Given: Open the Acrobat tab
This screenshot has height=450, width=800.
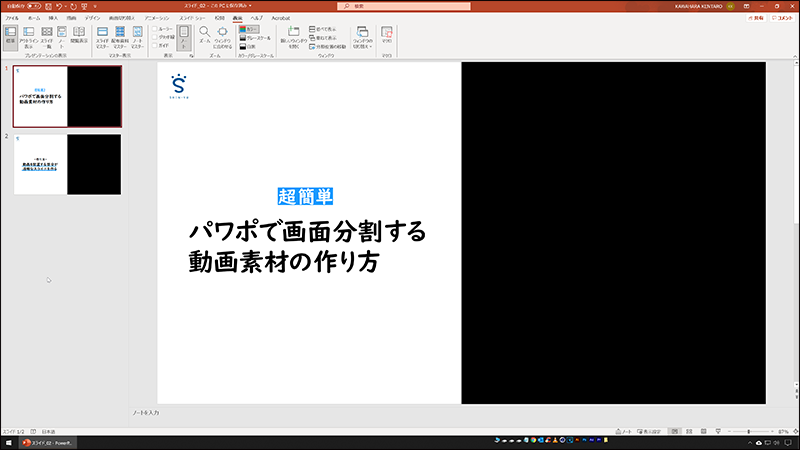Looking at the screenshot, I should click(281, 18).
